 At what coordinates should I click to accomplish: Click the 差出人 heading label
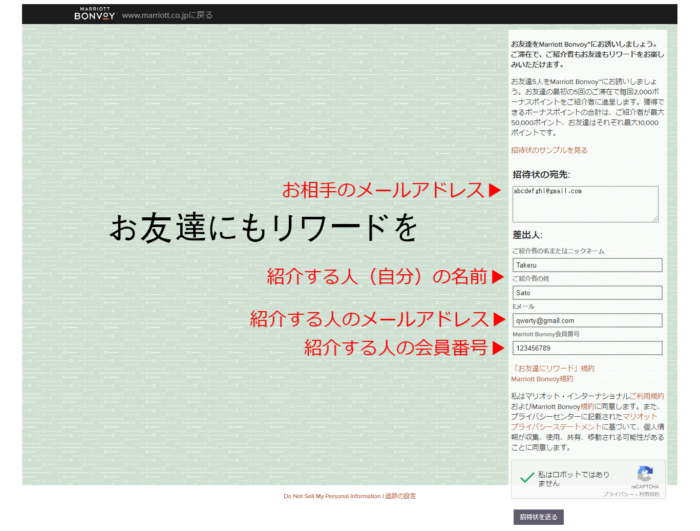pyautogui.click(x=527, y=235)
